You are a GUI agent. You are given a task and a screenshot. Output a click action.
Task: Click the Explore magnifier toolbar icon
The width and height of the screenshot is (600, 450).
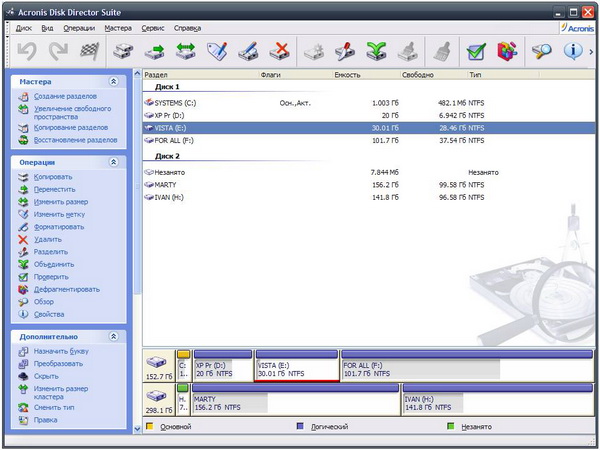[541, 51]
